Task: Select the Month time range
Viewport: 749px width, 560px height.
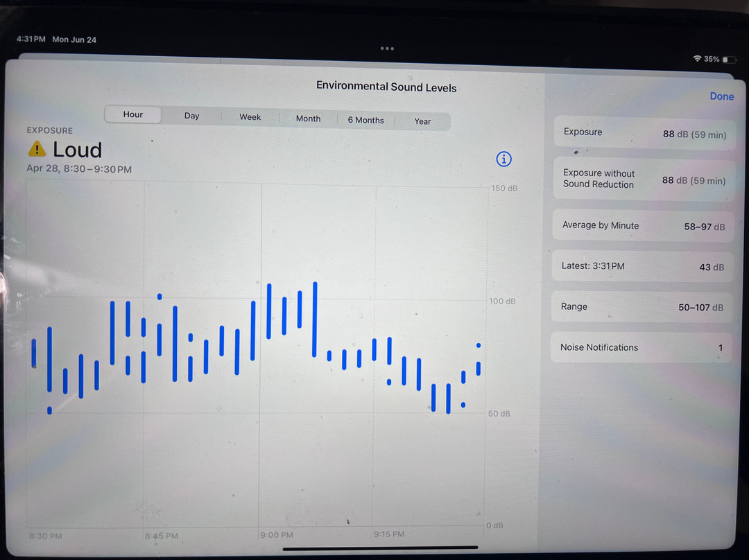Action: coord(308,119)
